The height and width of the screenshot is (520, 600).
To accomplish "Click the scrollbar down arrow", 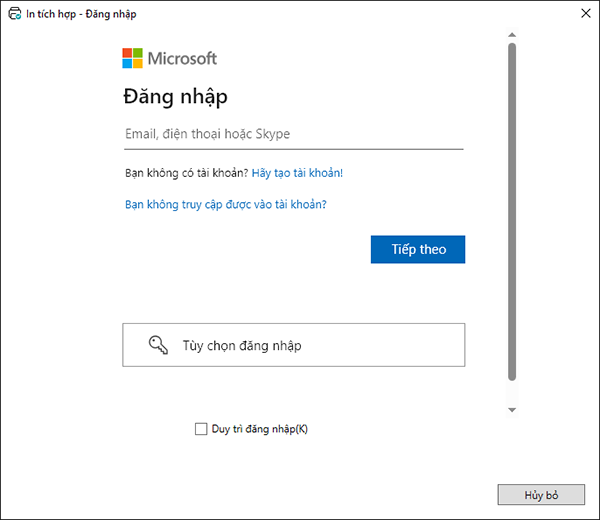I will [512, 410].
